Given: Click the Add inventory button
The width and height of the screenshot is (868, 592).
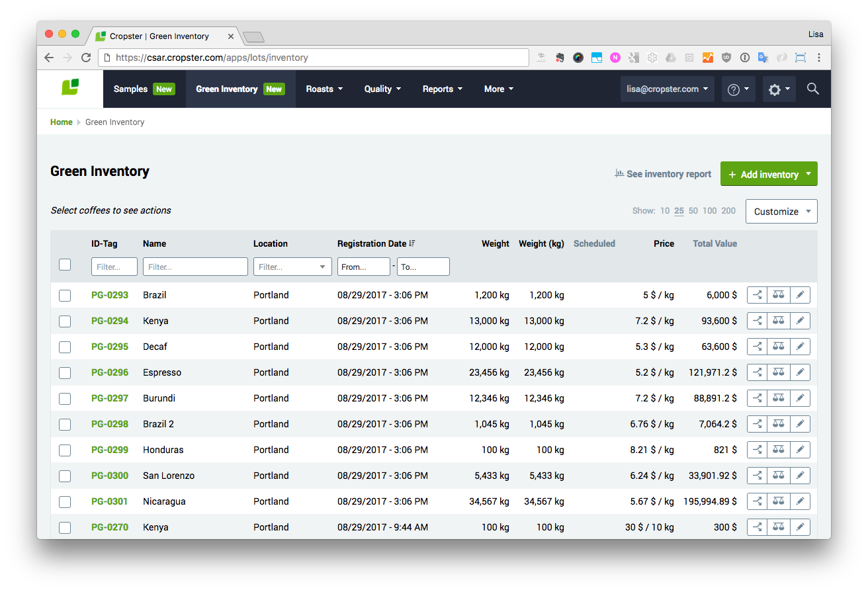Looking at the screenshot, I should (x=763, y=174).
